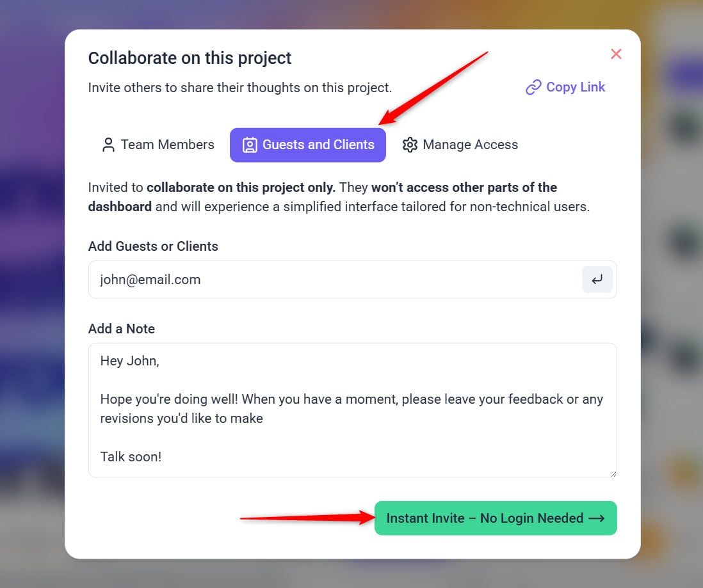Image resolution: width=703 pixels, height=588 pixels.
Task: Click the Collaborate on this project heading
Action: (190, 58)
